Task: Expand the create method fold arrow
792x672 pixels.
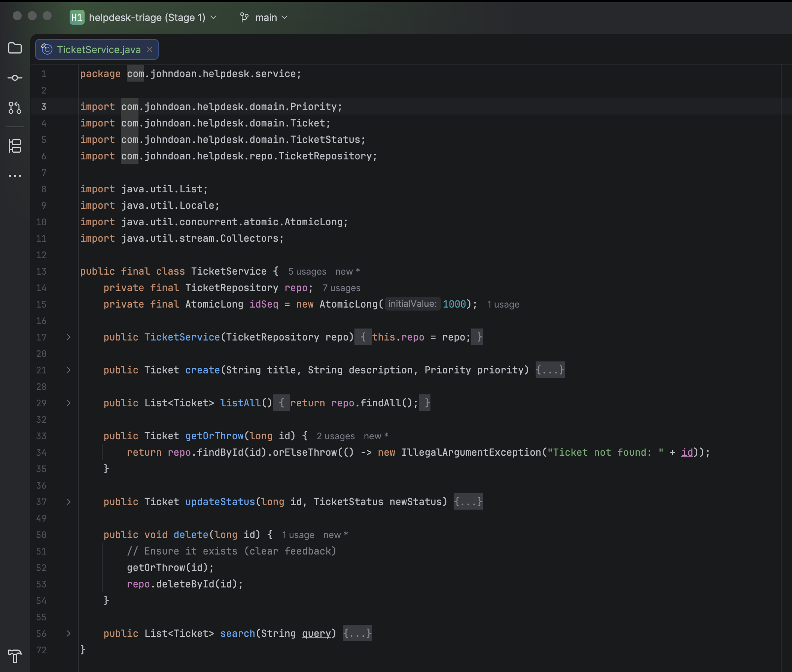Action: click(x=68, y=370)
